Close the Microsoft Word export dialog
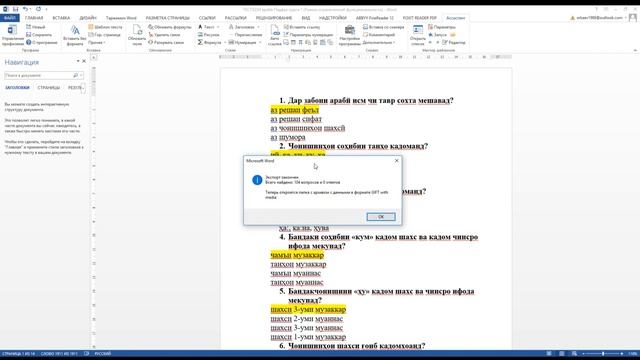 click(x=396, y=161)
